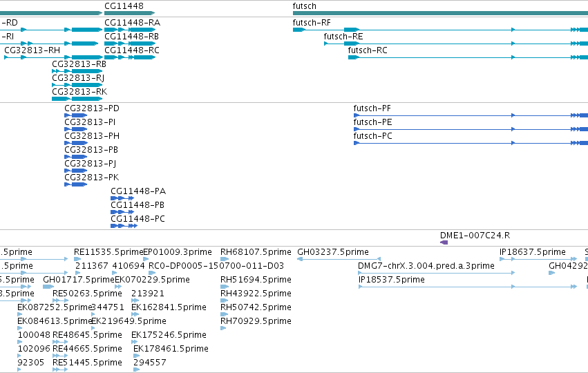Select EST EK178461.5prime
Screen dimensions: 588x373
pyautogui.click(x=171, y=349)
